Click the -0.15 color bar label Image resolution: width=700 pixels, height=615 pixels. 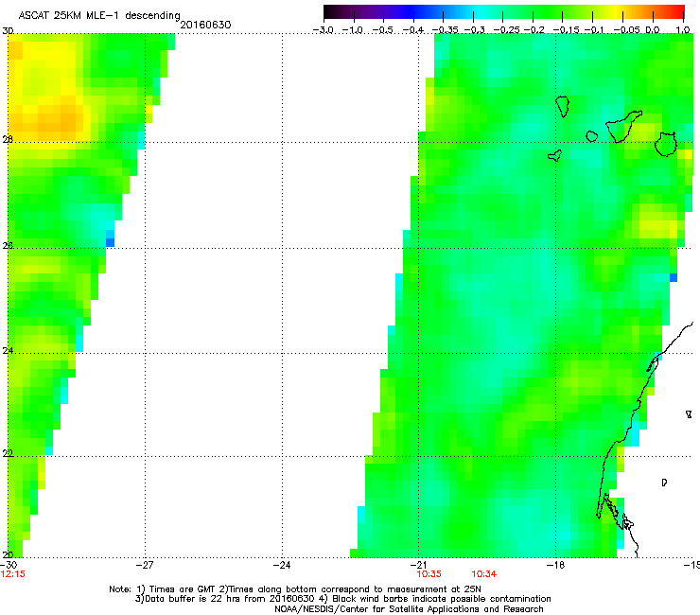566,30
